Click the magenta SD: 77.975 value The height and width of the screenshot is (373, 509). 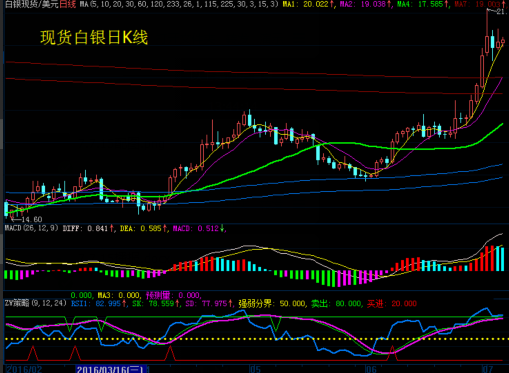point(206,304)
